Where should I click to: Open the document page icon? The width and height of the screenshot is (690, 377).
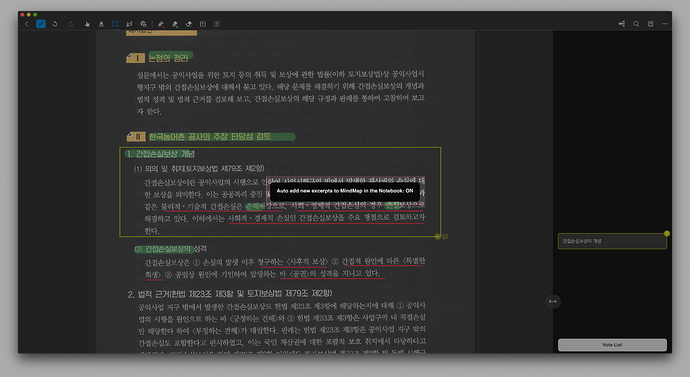pos(650,24)
